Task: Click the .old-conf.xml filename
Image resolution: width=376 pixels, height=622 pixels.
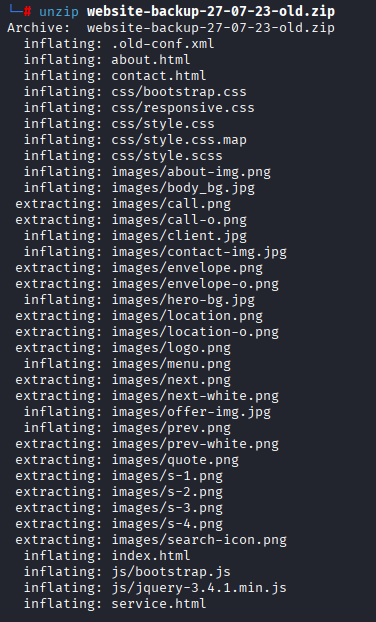Action: [163, 44]
